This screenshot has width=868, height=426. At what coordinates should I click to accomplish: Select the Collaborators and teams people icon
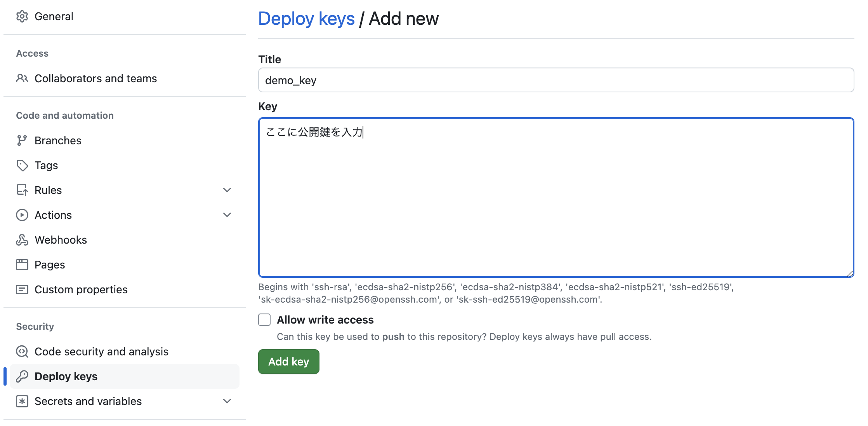coord(23,78)
